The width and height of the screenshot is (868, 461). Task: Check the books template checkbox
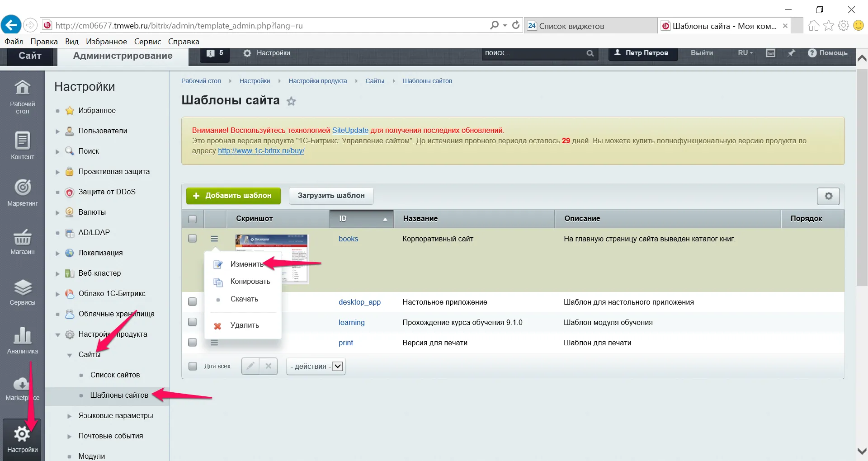193,239
